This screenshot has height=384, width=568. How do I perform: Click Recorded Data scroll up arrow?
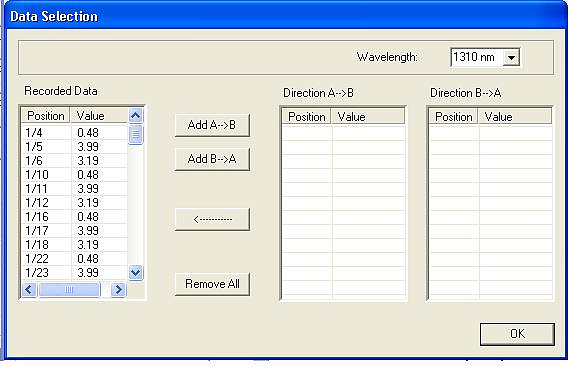click(135, 116)
